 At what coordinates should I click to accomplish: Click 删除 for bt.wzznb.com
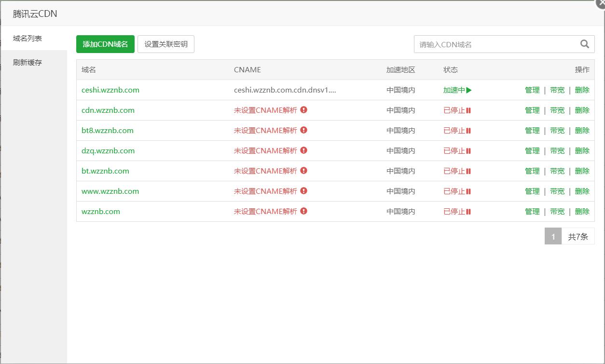582,171
